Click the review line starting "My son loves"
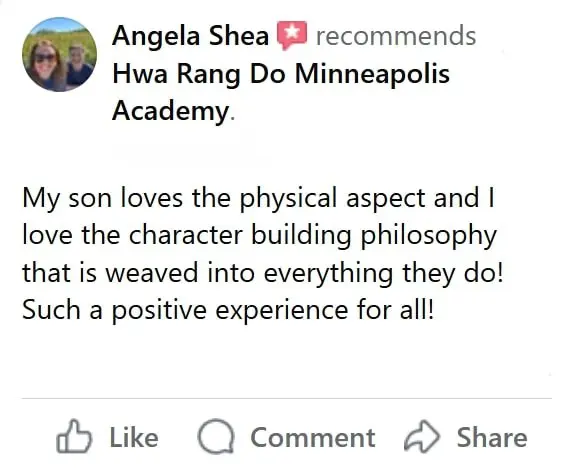The image size is (568, 470). tap(258, 199)
